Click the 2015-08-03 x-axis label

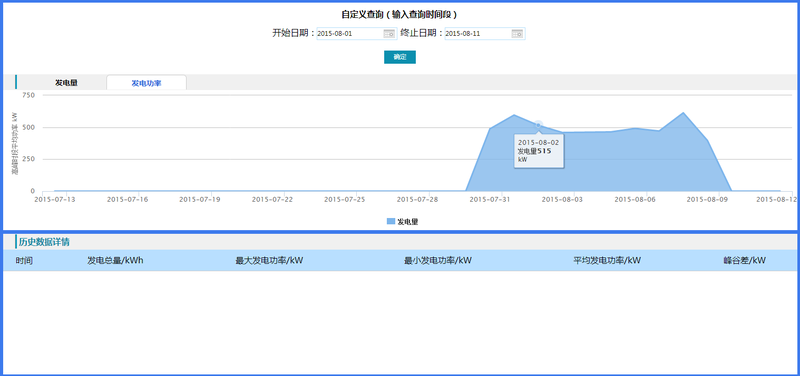tap(562, 199)
